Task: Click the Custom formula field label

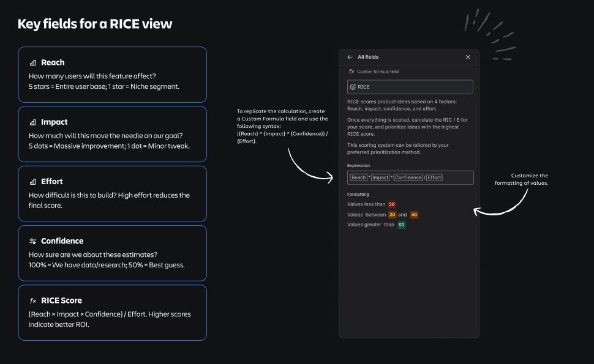Action: (x=378, y=72)
